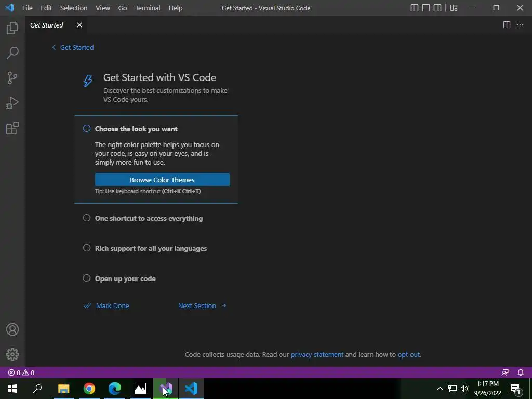Open the Accounts menu icon
The width and height of the screenshot is (532, 399).
[12, 329]
